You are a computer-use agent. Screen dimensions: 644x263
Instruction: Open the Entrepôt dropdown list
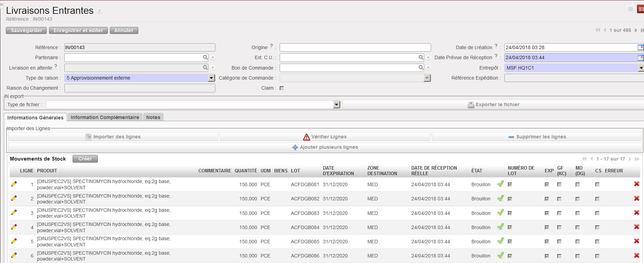(x=641, y=68)
